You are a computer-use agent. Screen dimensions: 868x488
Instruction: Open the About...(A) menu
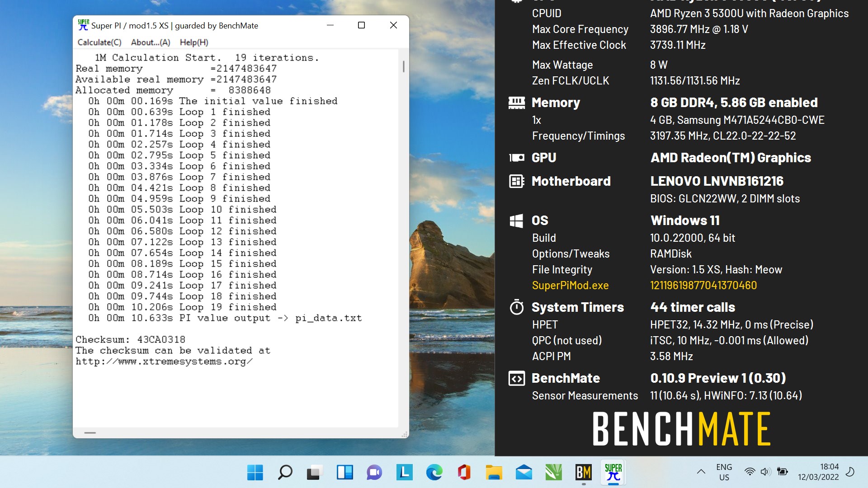[x=151, y=42]
